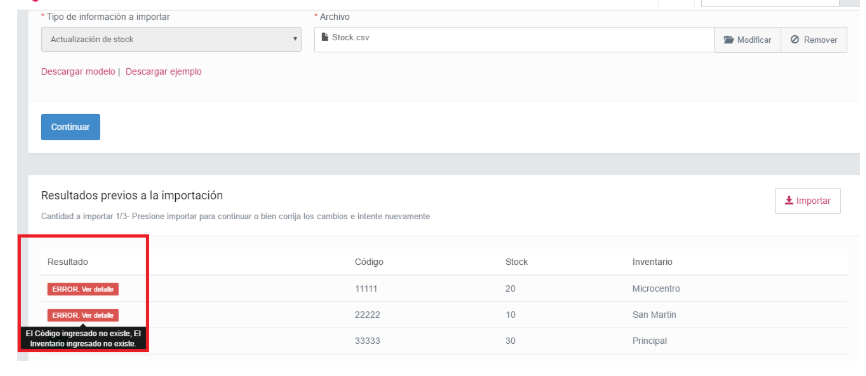Open the Descargar ejemplo link

coord(163,72)
